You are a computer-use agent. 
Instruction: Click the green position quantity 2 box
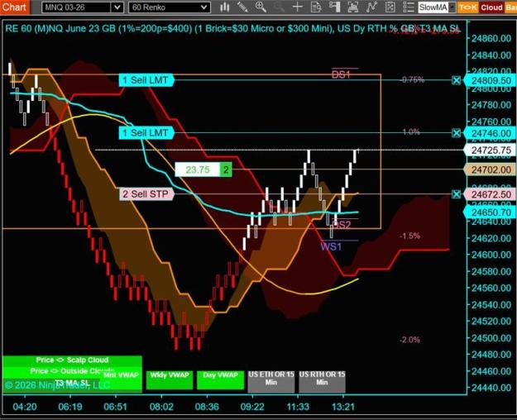(226, 169)
